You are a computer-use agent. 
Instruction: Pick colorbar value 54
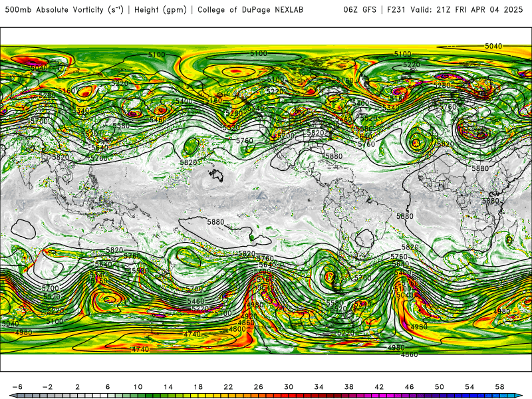click(x=469, y=387)
